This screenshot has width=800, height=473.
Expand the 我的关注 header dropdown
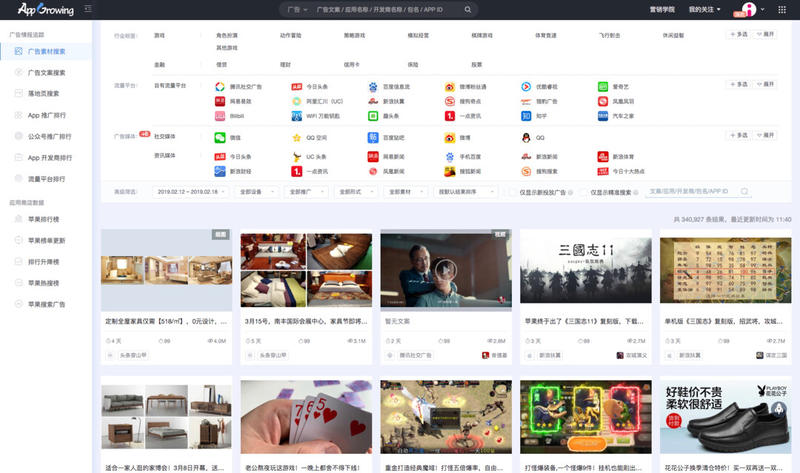click(x=704, y=9)
